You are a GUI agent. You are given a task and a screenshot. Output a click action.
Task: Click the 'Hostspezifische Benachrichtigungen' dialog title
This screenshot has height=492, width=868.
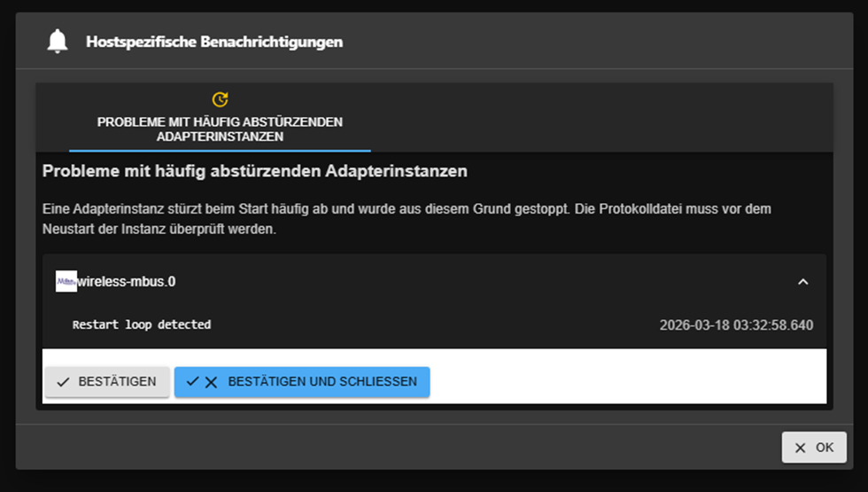pos(214,42)
